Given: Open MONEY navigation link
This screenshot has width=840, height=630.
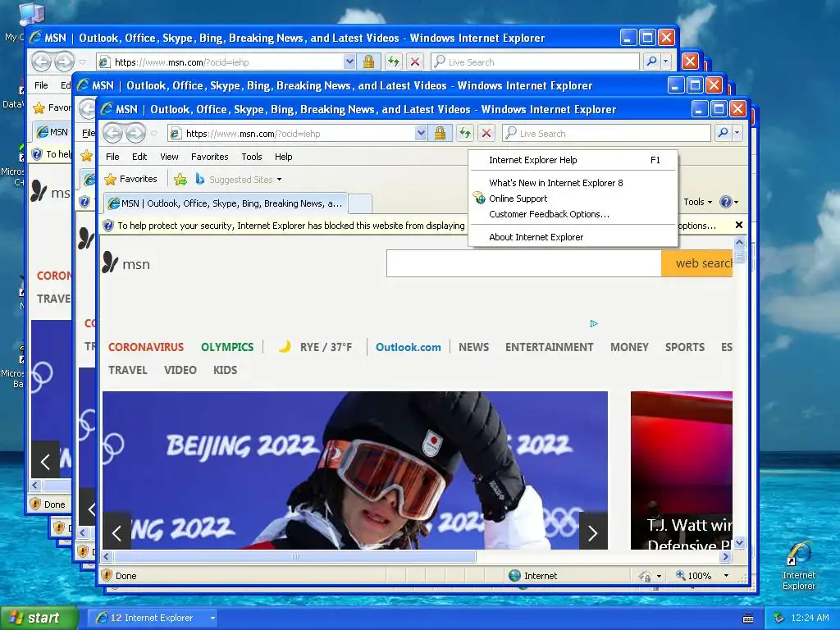Looking at the screenshot, I should tap(629, 347).
